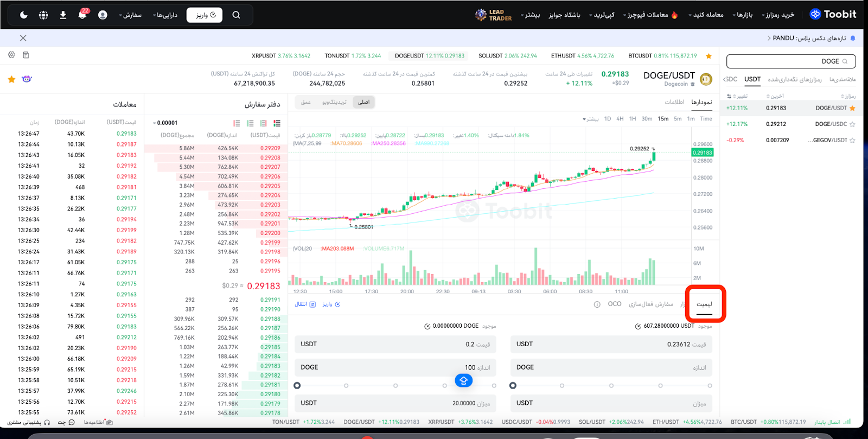The width and height of the screenshot is (868, 439).
Task: Refresh available USDT balance icon
Action: pos(638,326)
